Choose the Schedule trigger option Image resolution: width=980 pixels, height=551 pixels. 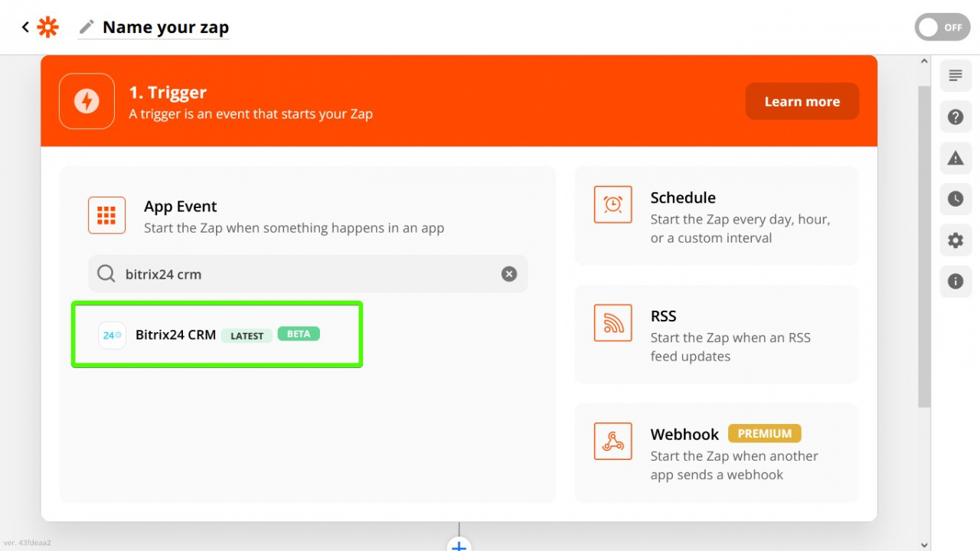click(x=717, y=216)
